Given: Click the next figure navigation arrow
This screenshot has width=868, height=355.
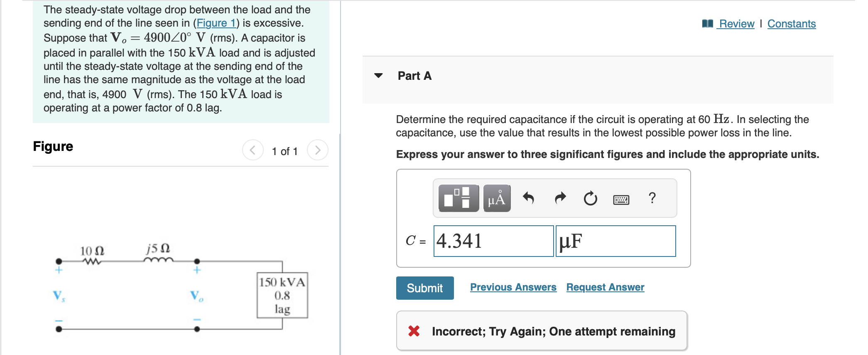Looking at the screenshot, I should 317,150.
